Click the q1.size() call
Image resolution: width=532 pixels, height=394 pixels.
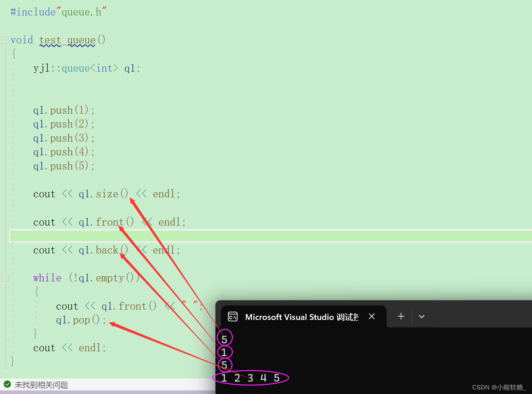(x=103, y=194)
